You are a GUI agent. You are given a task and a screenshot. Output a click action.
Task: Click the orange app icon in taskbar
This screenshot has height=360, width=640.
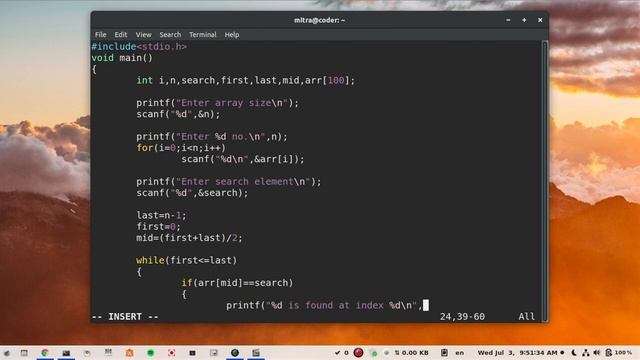(129, 353)
